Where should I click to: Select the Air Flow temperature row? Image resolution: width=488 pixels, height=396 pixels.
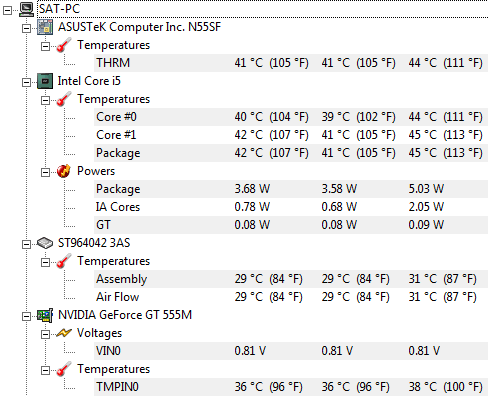click(291, 297)
